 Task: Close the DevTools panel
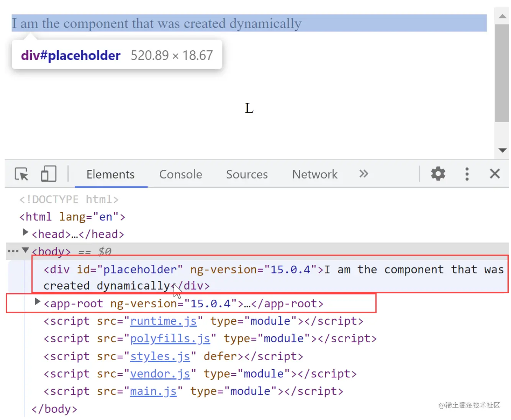(495, 174)
